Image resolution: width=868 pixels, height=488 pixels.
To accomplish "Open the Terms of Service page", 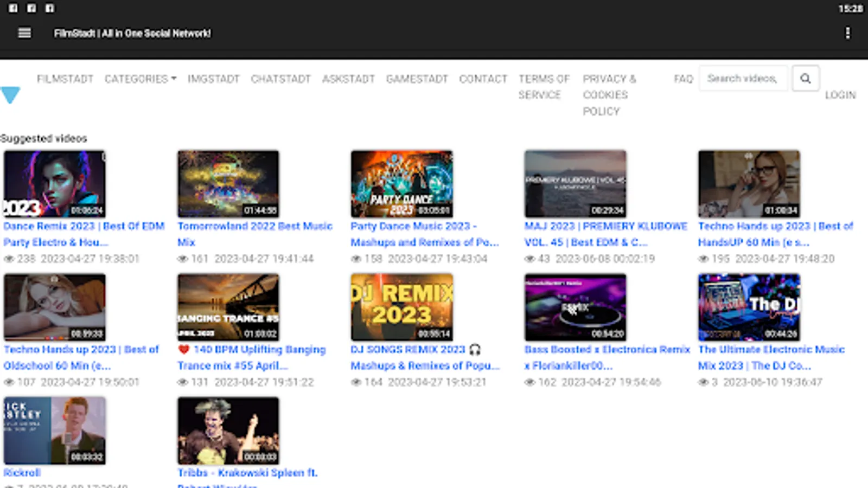I will point(544,87).
